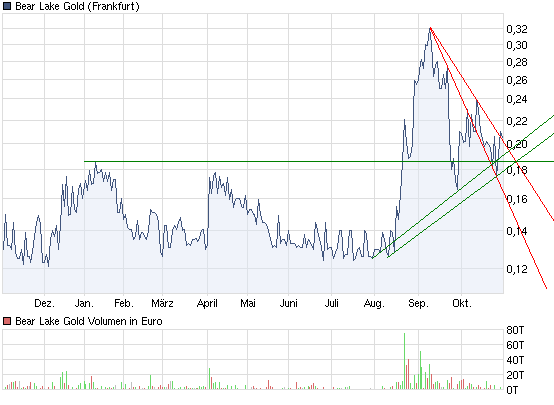
Task: Click the tallest green volume bar in late August
Action: pos(405,361)
